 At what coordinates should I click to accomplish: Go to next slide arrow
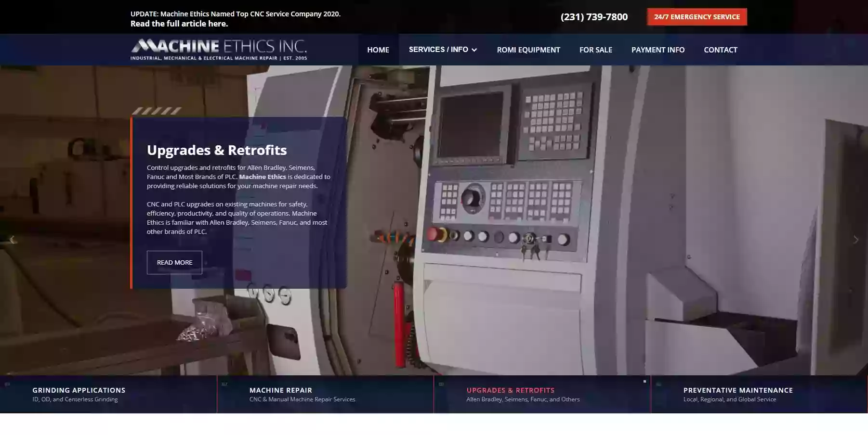pos(855,240)
